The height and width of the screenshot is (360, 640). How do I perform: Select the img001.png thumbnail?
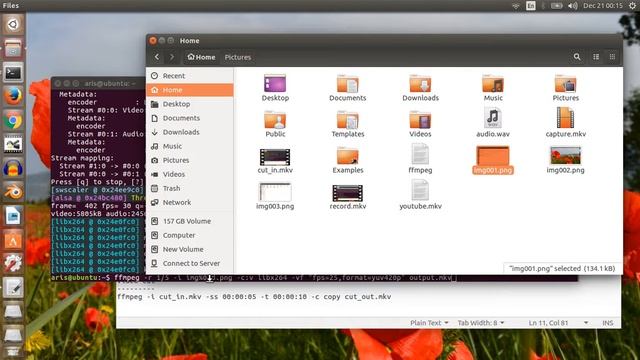(493, 156)
